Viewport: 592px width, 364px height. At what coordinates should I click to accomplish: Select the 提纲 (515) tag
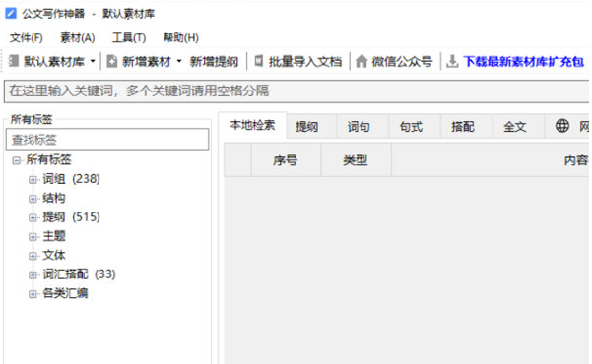coord(71,217)
